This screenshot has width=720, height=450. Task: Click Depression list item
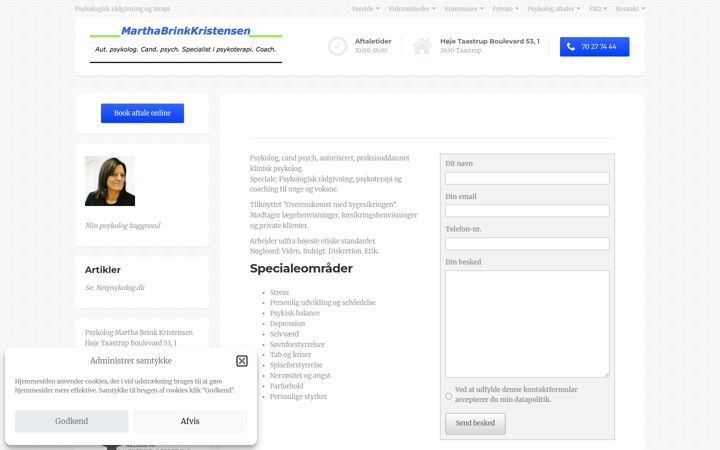pyautogui.click(x=287, y=324)
